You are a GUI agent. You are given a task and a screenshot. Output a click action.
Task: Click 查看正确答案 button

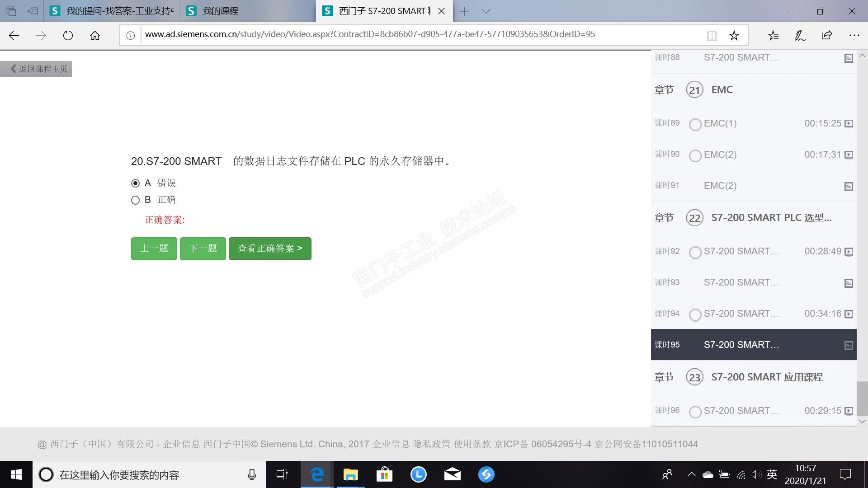coord(270,249)
